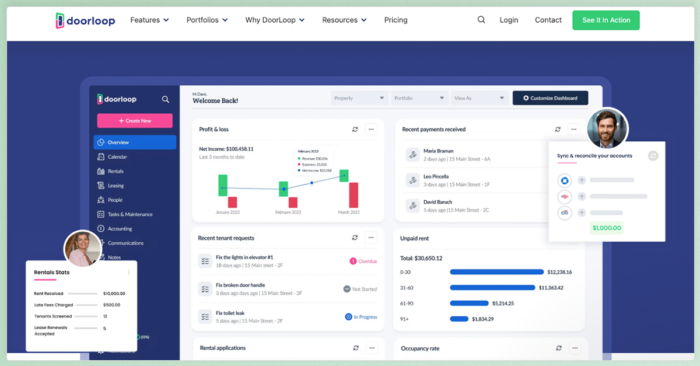700x366 pixels.
Task: Expand the Why DoorLoop menu
Action: pos(275,20)
